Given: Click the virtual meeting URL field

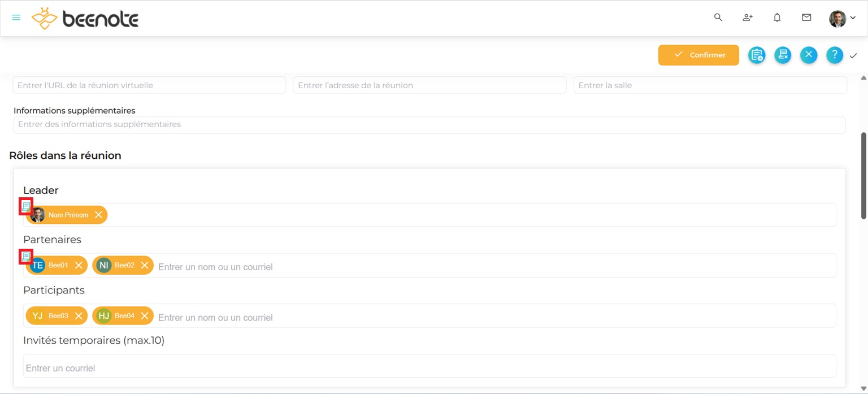Looking at the screenshot, I should pyautogui.click(x=149, y=85).
